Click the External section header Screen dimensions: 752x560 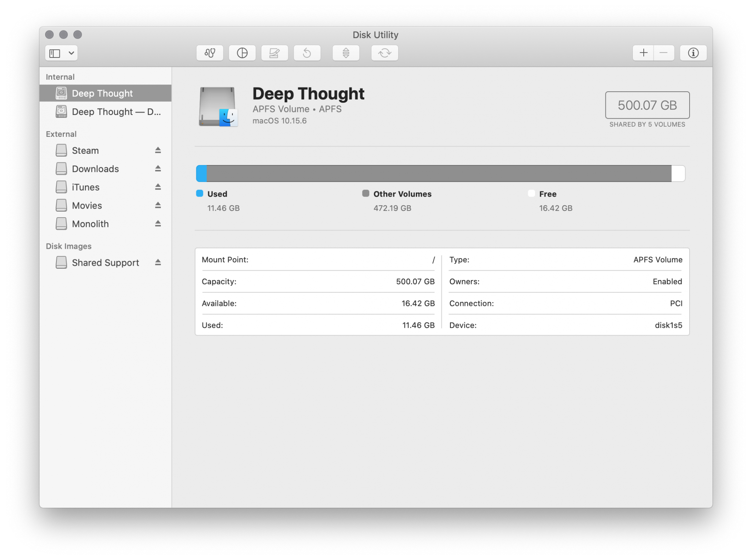point(61,134)
